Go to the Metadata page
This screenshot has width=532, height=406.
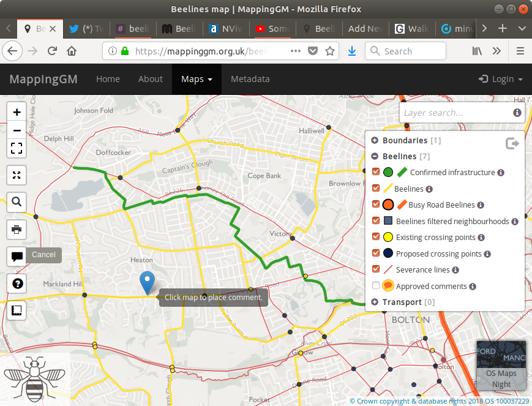click(250, 79)
